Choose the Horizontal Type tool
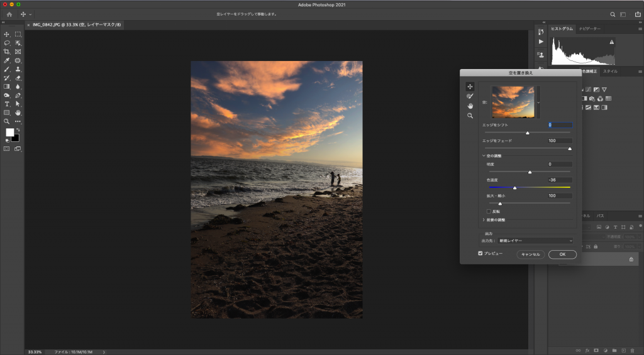 7,104
